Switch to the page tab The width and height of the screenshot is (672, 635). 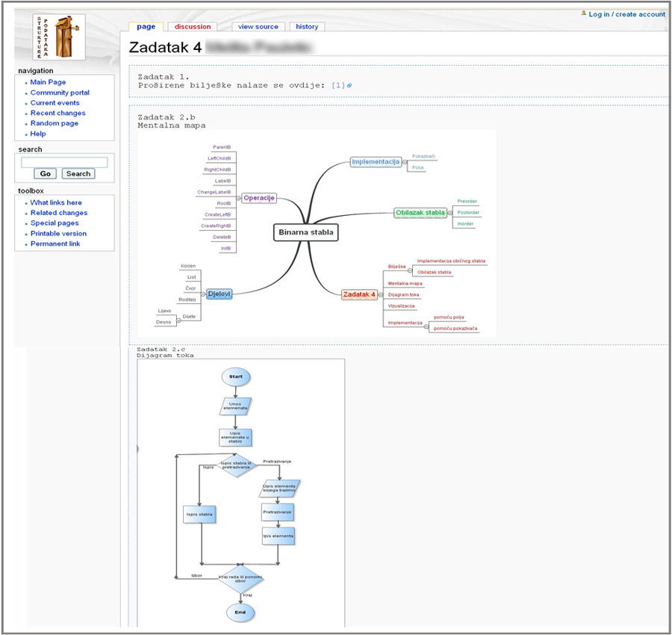146,27
